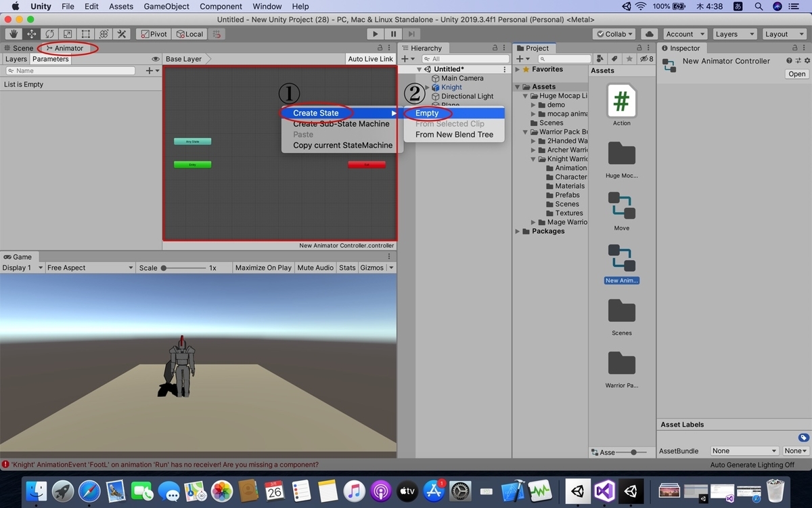Switch to the Scene tab

coord(18,48)
